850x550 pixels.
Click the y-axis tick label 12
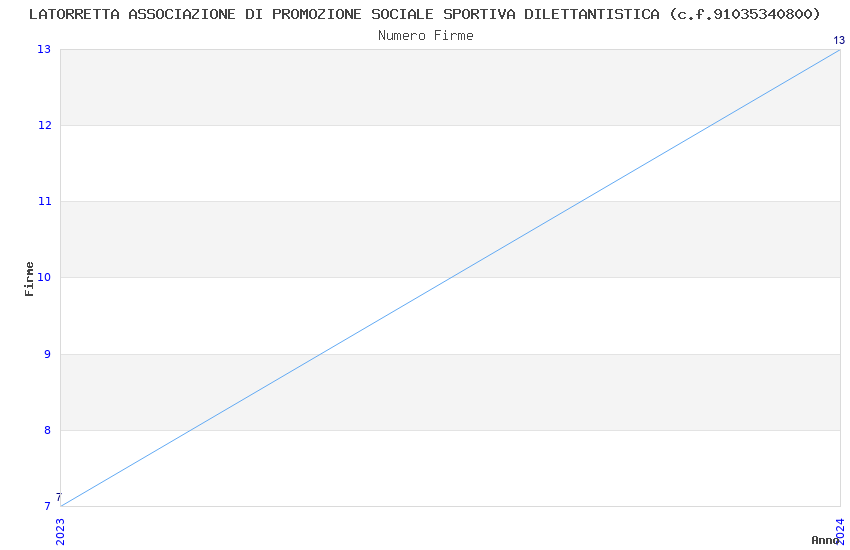click(44, 125)
